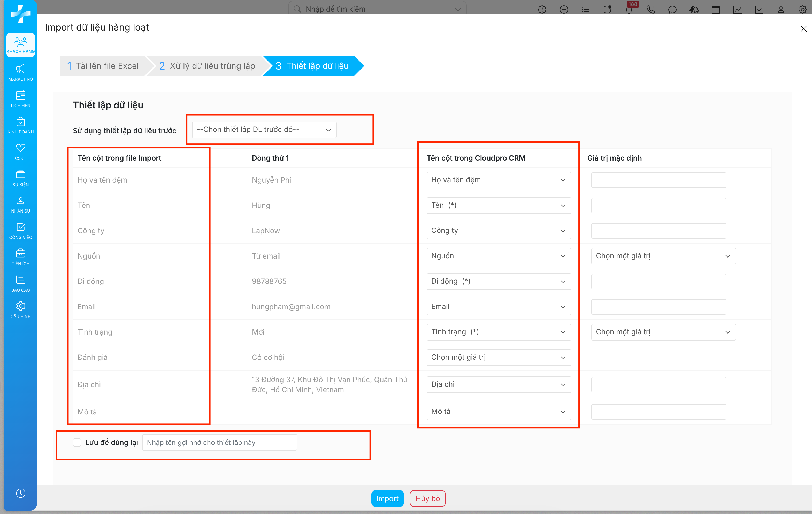The height and width of the screenshot is (514, 812).
Task: Open Cấu hình settings in sidebar
Action: coord(21,309)
